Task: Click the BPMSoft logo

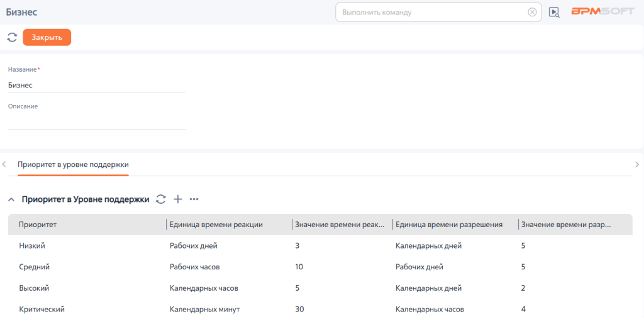Action: pyautogui.click(x=602, y=11)
